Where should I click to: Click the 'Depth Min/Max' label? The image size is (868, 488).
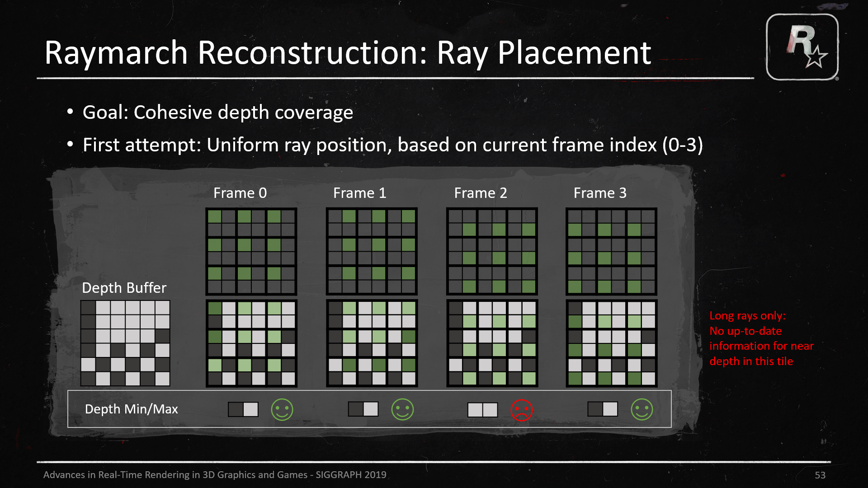point(131,409)
